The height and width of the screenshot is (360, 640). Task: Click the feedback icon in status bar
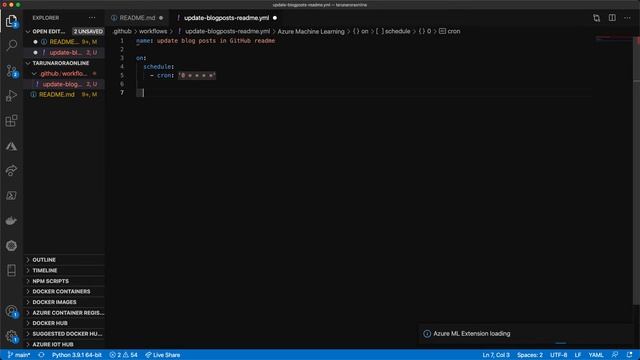615,355
